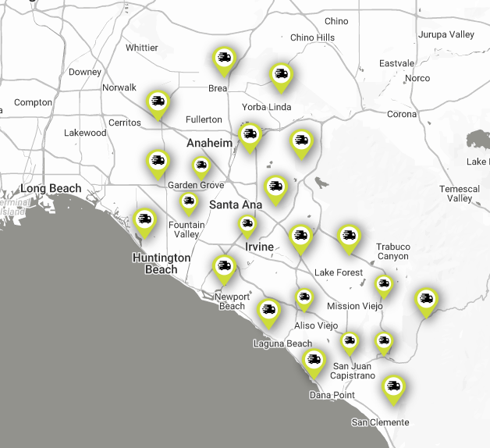Click the truck marker directly above Brea

point(225,59)
